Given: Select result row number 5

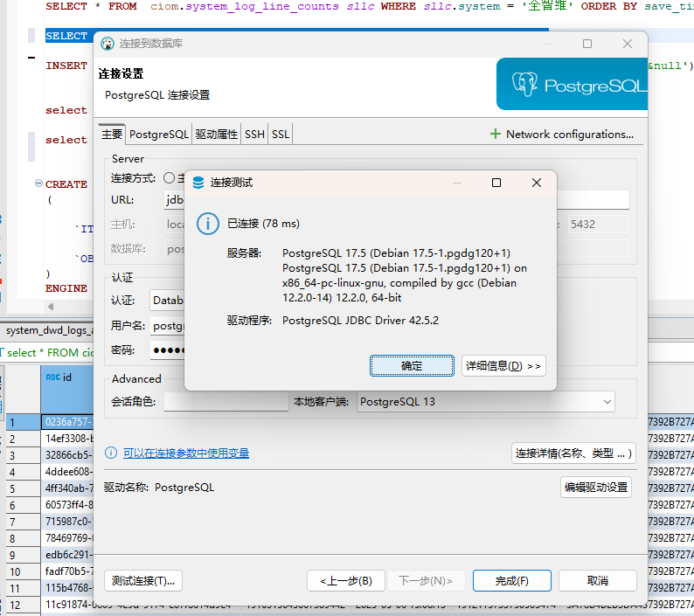Looking at the screenshot, I should (23, 488).
